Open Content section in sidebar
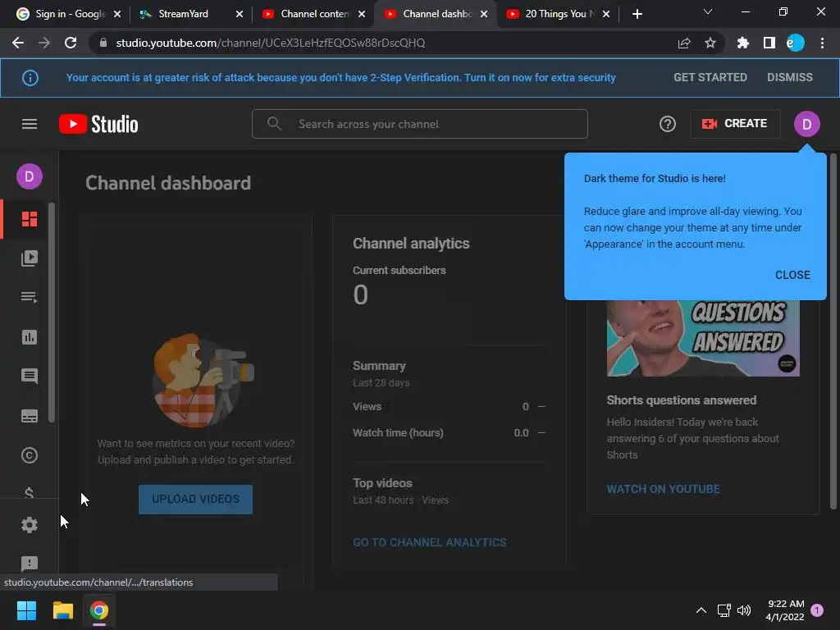The image size is (840, 630). [x=29, y=258]
